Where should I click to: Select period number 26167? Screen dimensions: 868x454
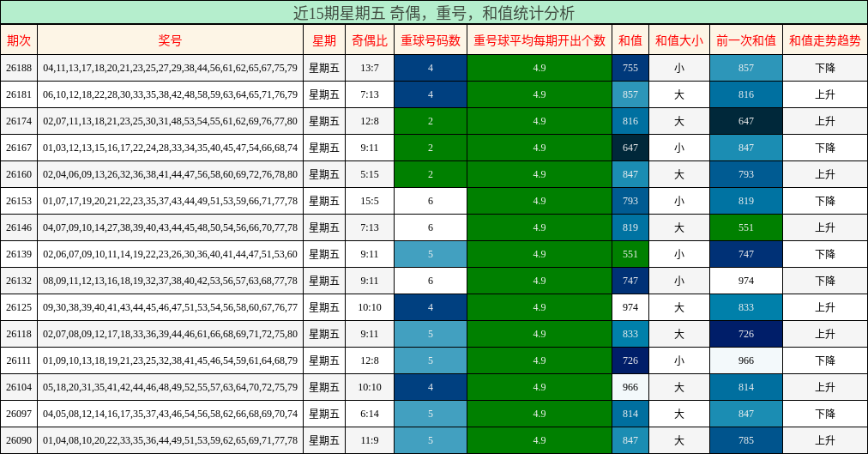tap(19, 148)
